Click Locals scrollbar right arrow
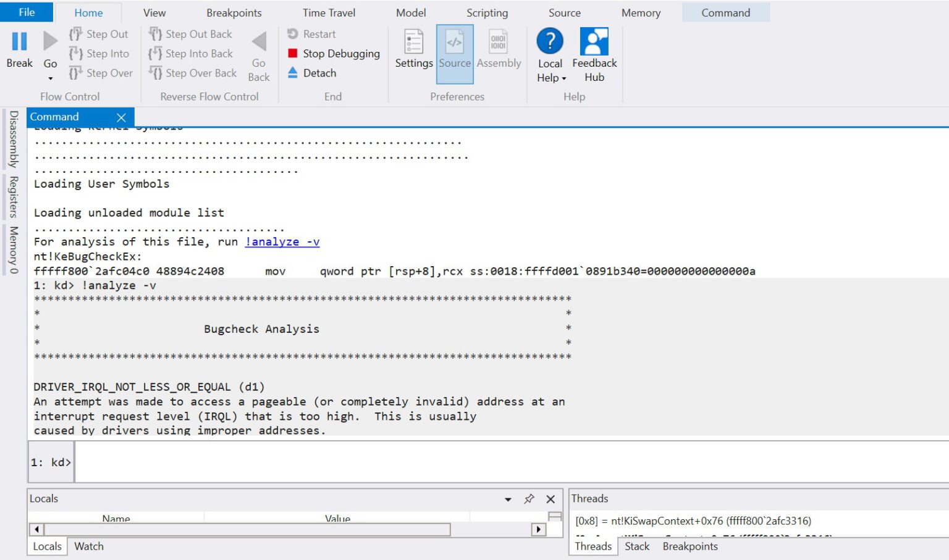The width and height of the screenshot is (949, 560). pos(539,529)
